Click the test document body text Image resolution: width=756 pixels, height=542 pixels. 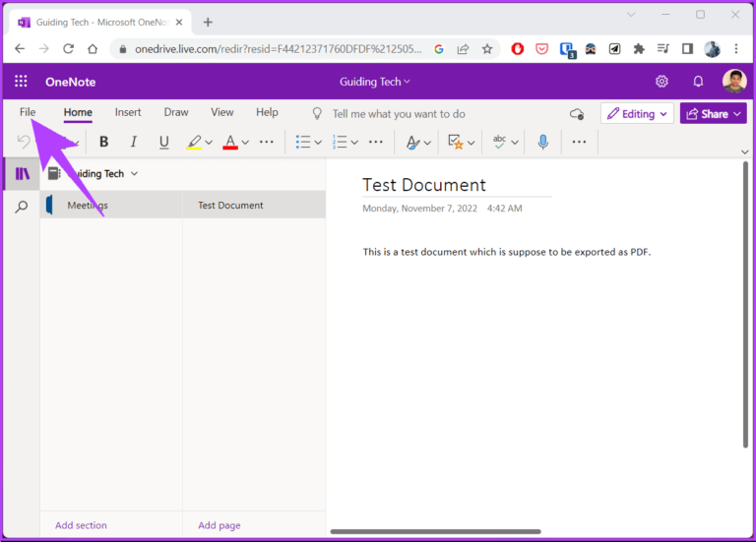point(507,252)
